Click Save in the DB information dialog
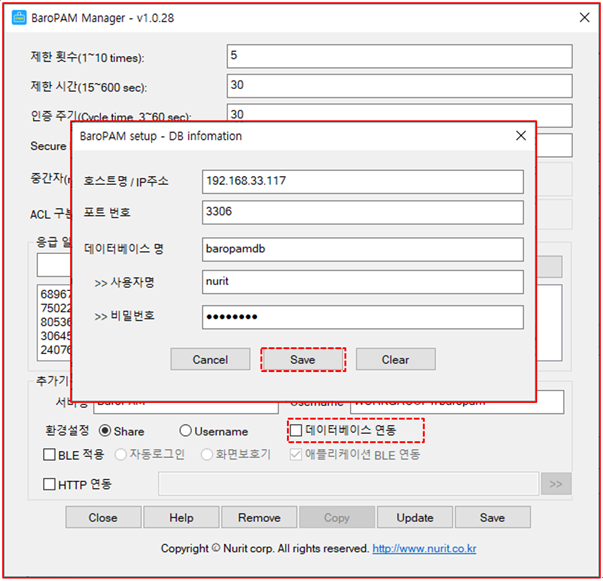The width and height of the screenshot is (603, 581). coord(303,360)
